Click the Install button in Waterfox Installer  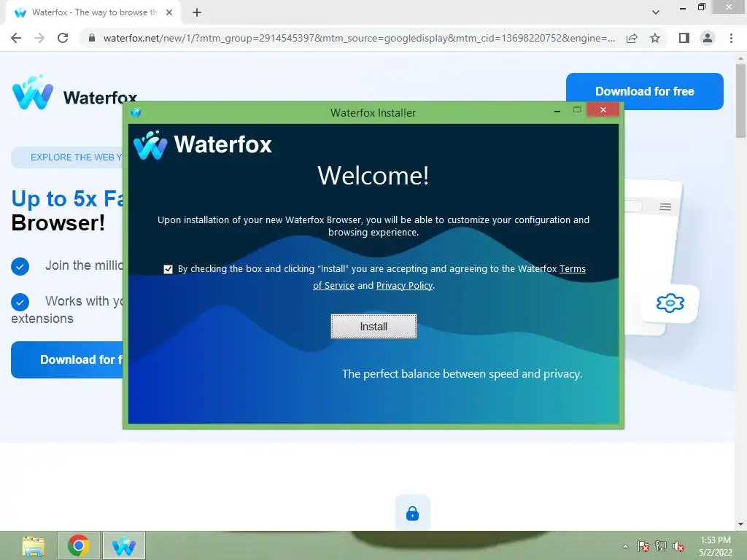point(373,326)
